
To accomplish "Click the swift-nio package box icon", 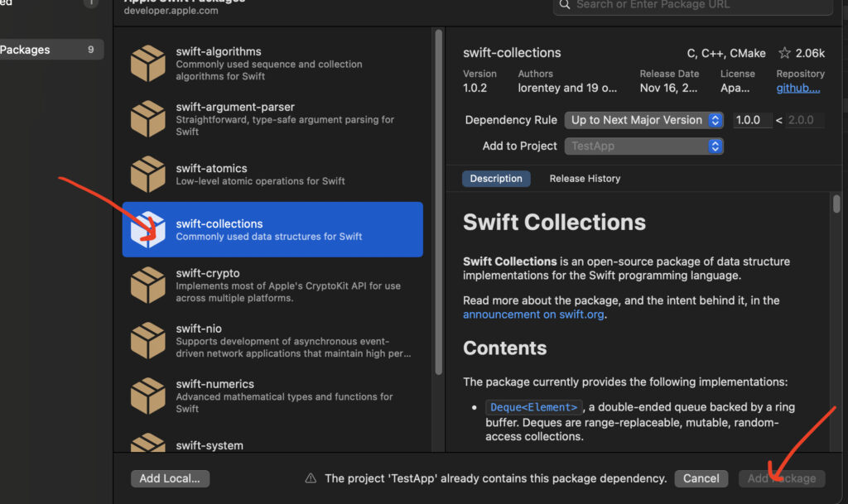I will click(x=147, y=340).
